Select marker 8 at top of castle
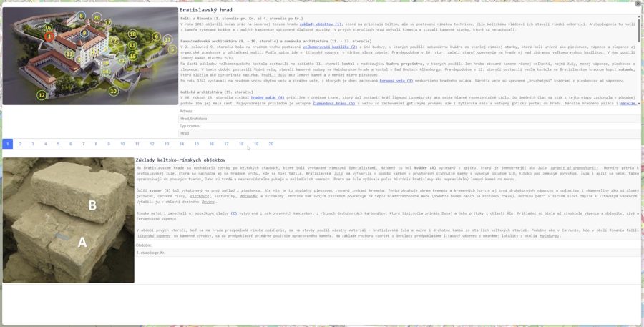 82,15
